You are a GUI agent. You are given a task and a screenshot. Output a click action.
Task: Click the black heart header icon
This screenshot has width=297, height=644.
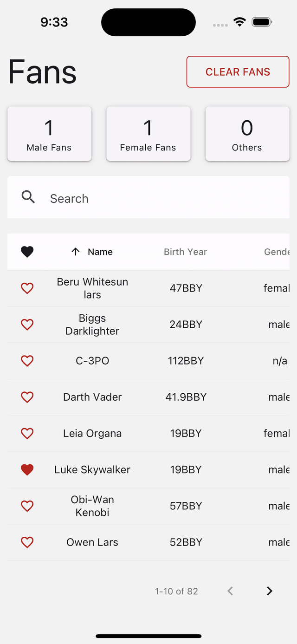tap(27, 252)
